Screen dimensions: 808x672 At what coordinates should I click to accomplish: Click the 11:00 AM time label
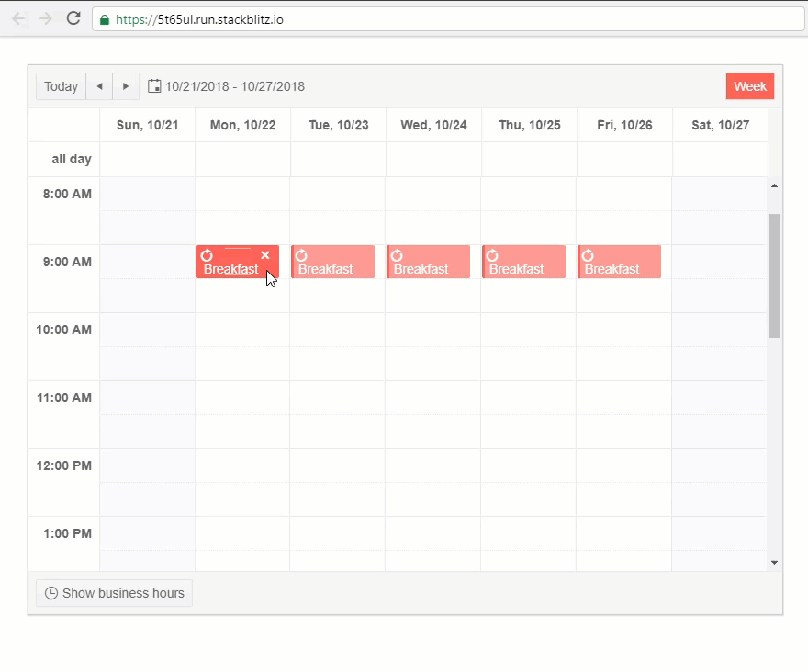click(x=64, y=398)
